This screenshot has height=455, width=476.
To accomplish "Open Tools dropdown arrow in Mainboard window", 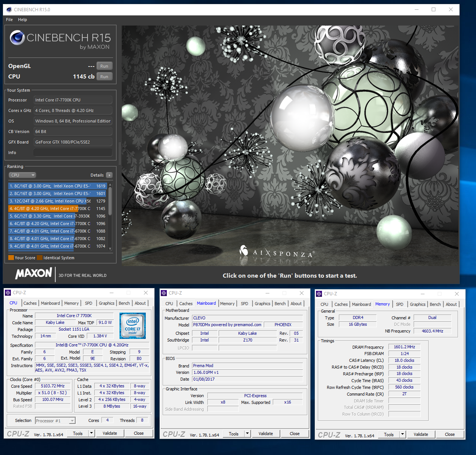I will [247, 434].
